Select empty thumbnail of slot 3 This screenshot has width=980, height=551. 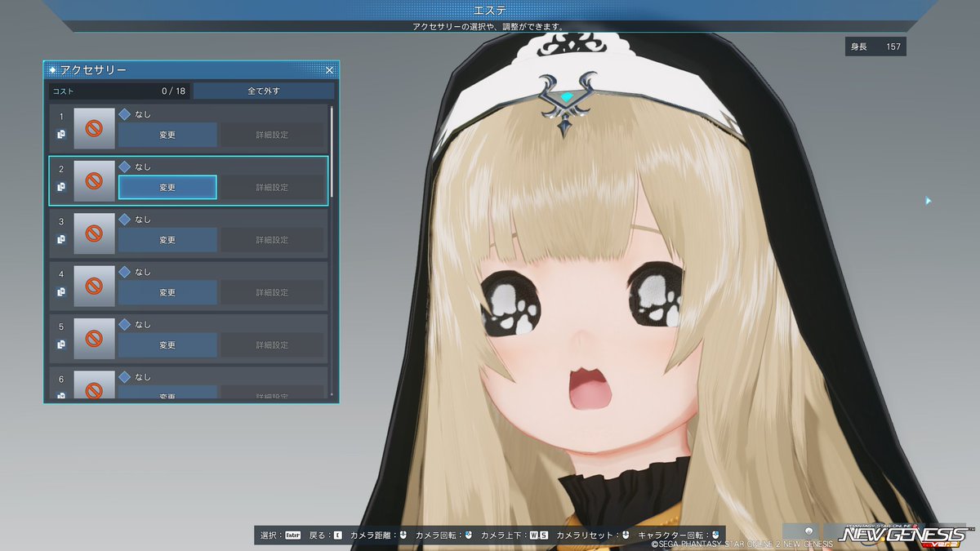pyautogui.click(x=94, y=233)
